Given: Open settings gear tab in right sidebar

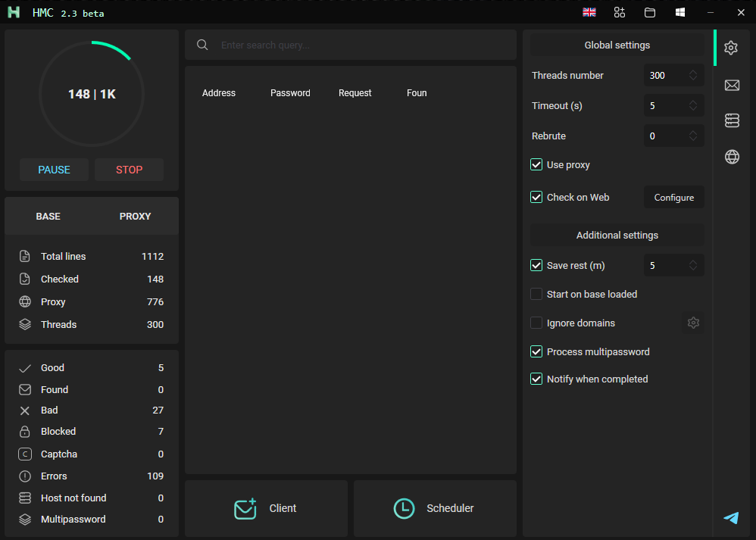Looking at the screenshot, I should [x=731, y=48].
